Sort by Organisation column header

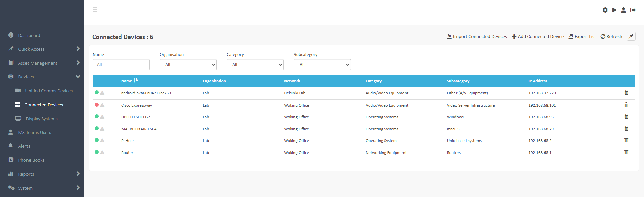coord(214,81)
